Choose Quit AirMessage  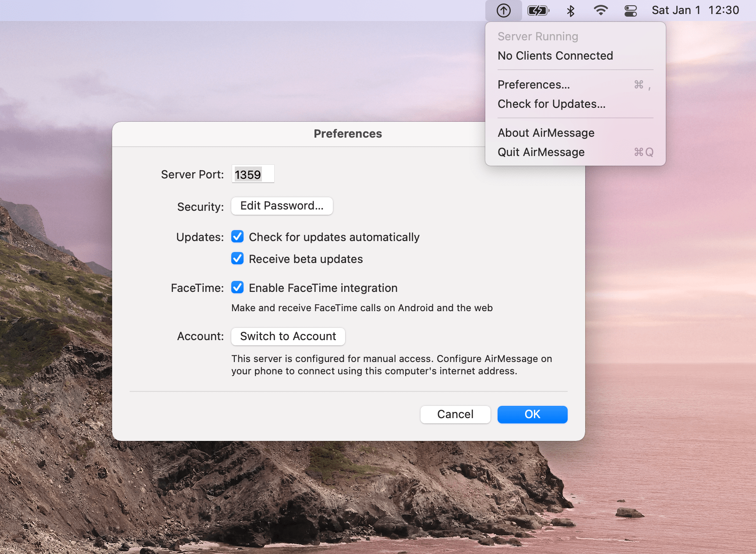click(x=575, y=152)
